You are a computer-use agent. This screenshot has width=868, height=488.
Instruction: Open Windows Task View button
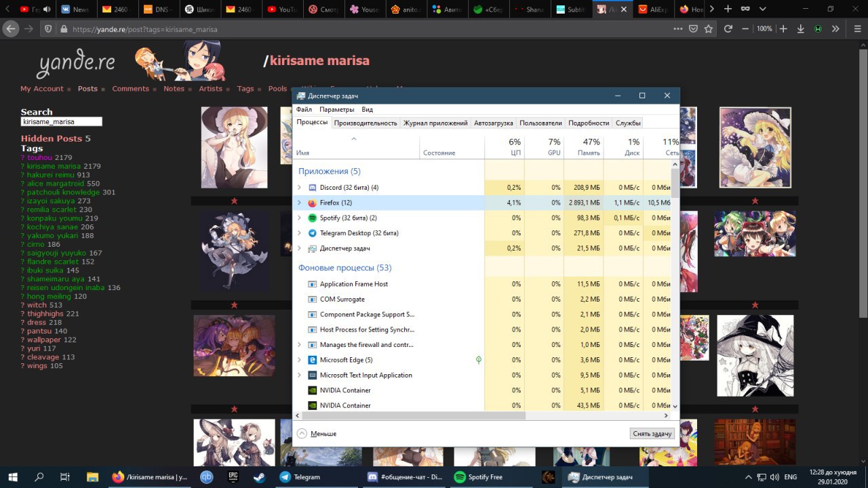point(65,477)
